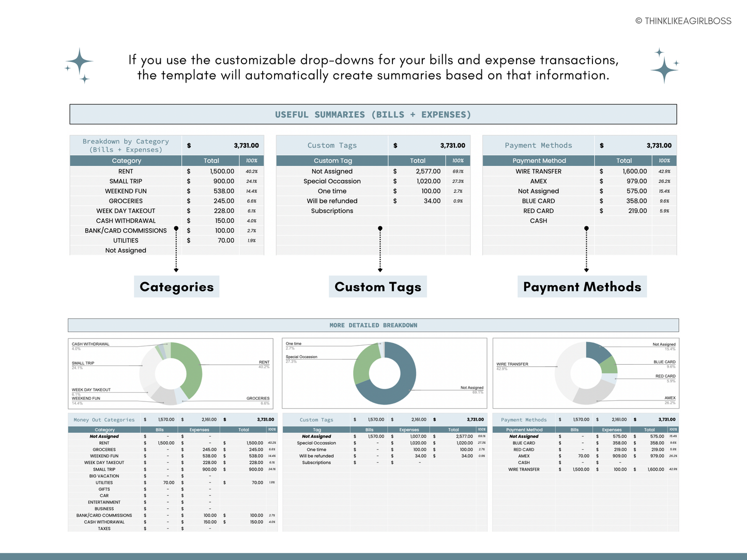Expand the Breakdown by Category summary

pyautogui.click(x=125, y=145)
